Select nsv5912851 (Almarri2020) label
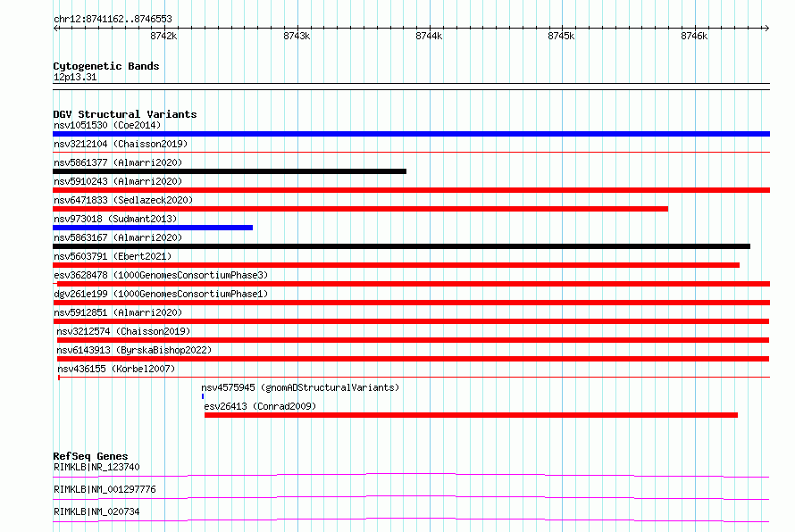 click(118, 312)
